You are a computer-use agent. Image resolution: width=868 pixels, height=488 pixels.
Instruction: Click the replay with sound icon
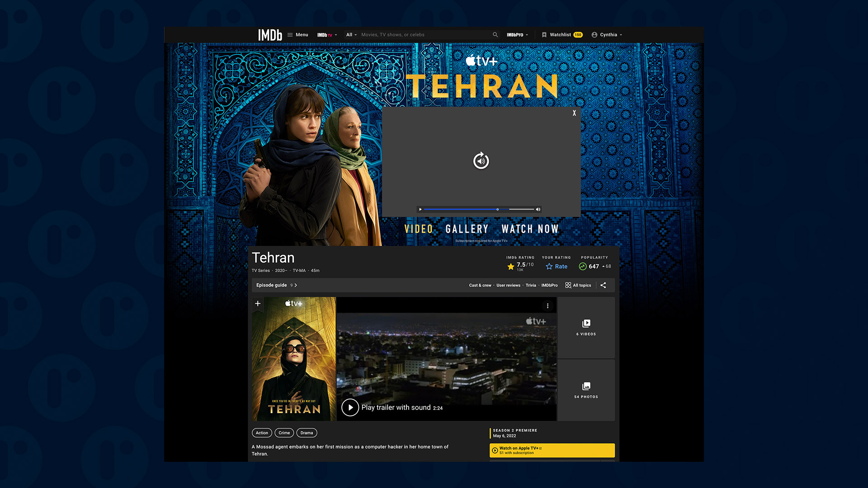pyautogui.click(x=481, y=160)
